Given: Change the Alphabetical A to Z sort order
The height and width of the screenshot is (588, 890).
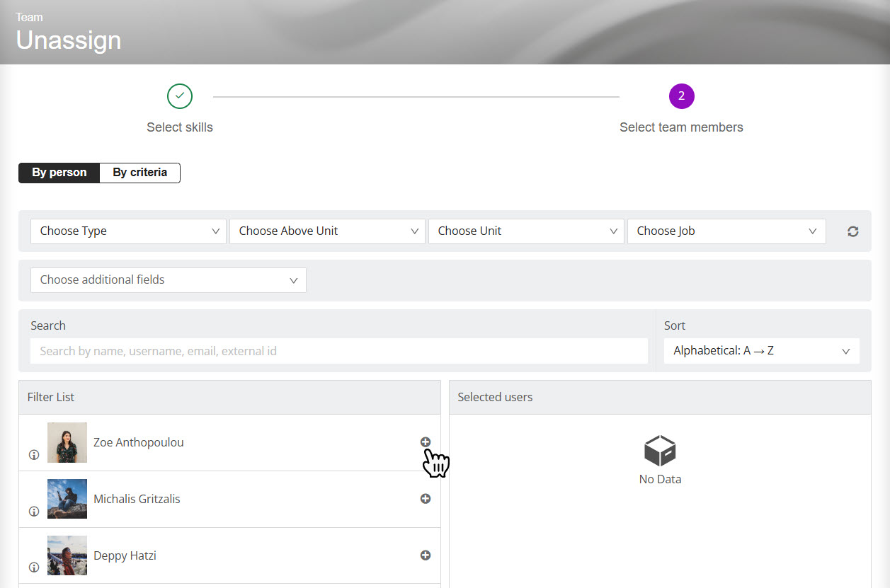Looking at the screenshot, I should pyautogui.click(x=761, y=351).
